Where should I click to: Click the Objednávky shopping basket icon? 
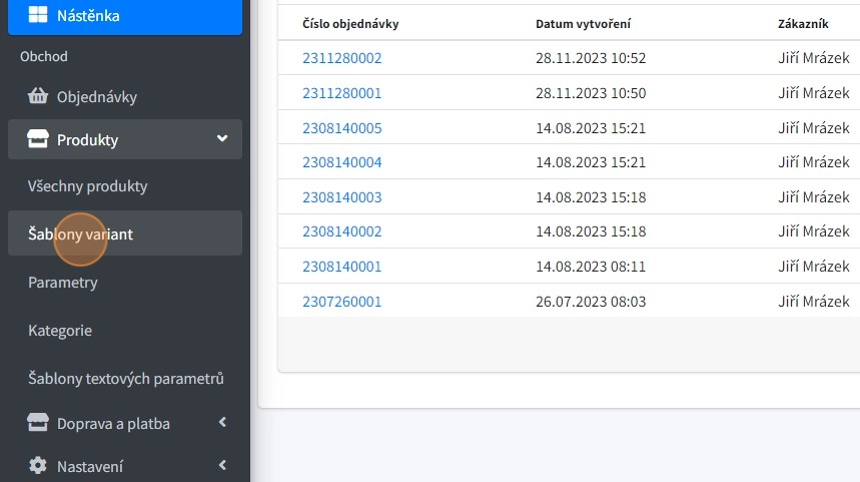(x=38, y=97)
